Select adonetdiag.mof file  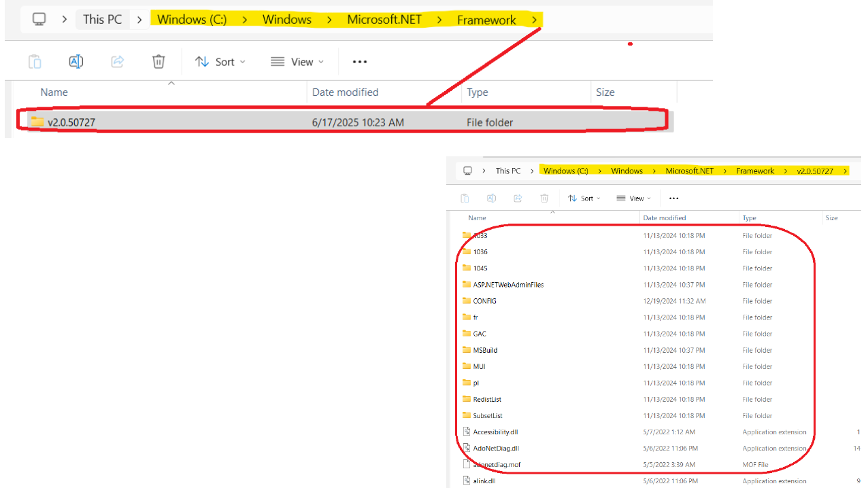(x=497, y=464)
